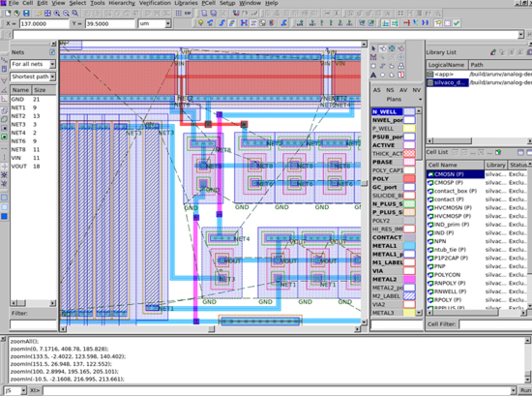Click the zoom in magnifier icon
532x397 pixels.
pos(57,14)
